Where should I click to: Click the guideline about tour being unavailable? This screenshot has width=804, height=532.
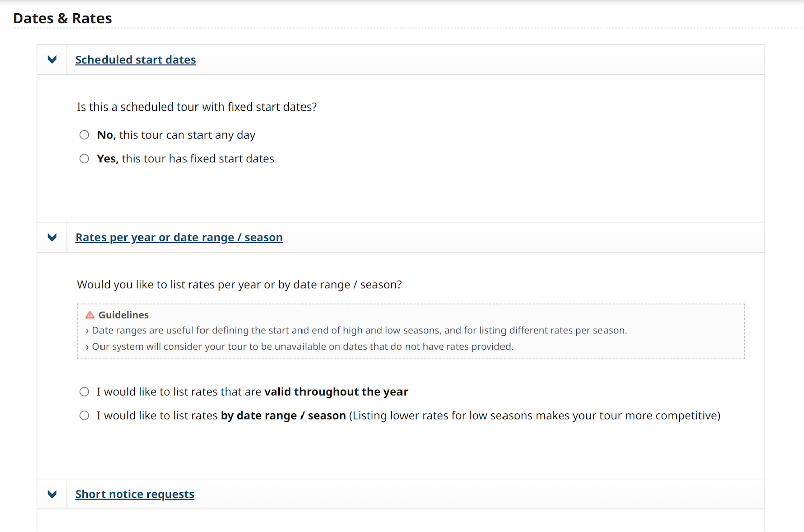tap(303, 347)
